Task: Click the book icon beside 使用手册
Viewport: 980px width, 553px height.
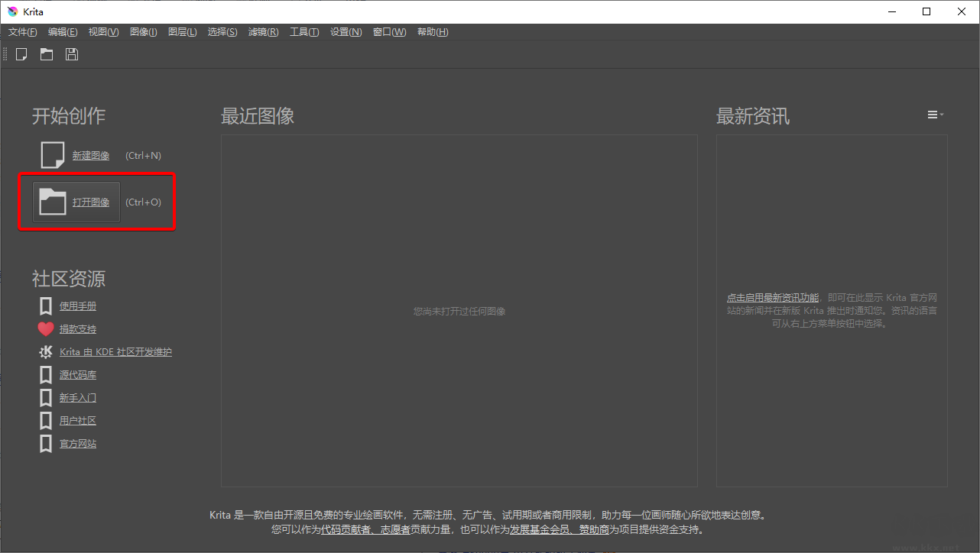Action: [x=45, y=306]
